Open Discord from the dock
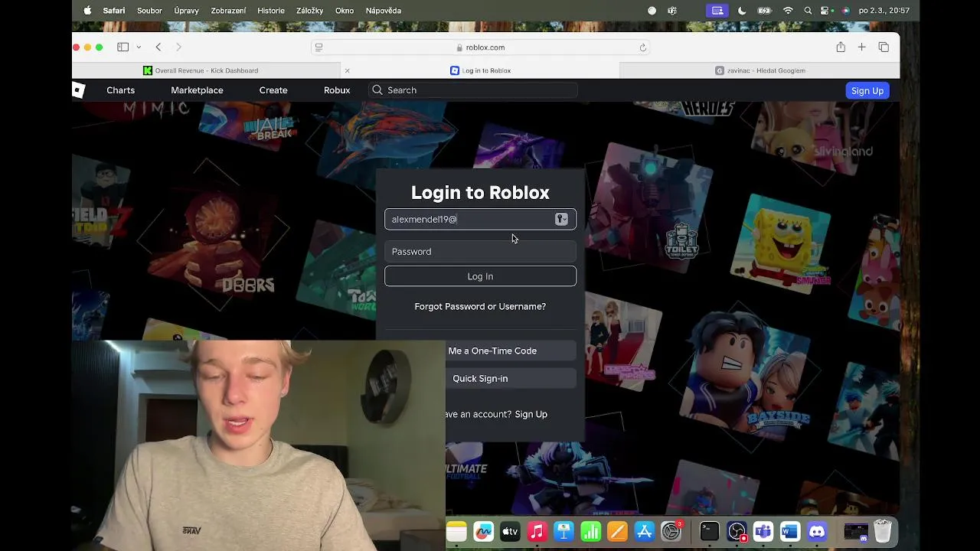The height and width of the screenshot is (551, 980). pyautogui.click(x=817, y=531)
